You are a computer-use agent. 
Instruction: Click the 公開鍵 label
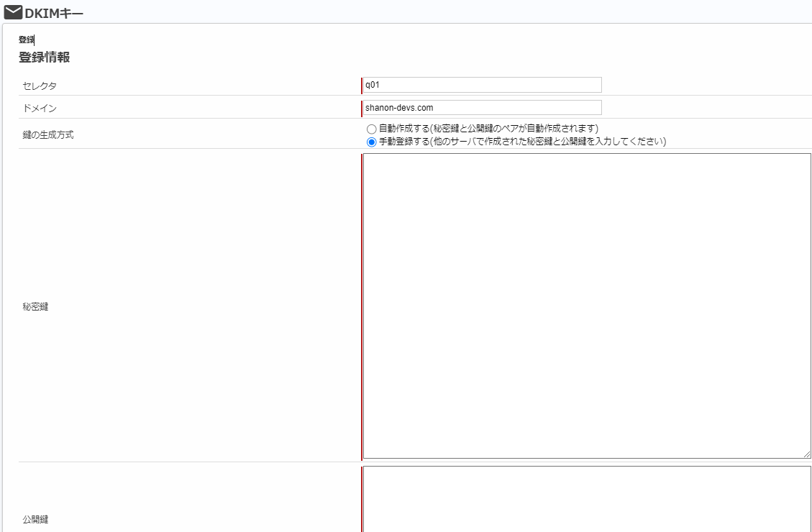[35, 520]
